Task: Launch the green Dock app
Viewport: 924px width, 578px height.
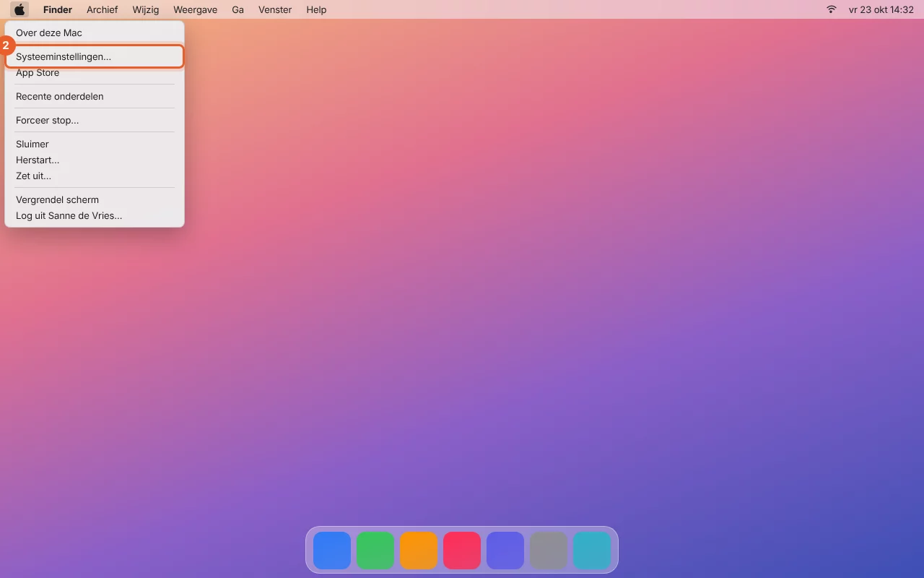Action: point(375,551)
